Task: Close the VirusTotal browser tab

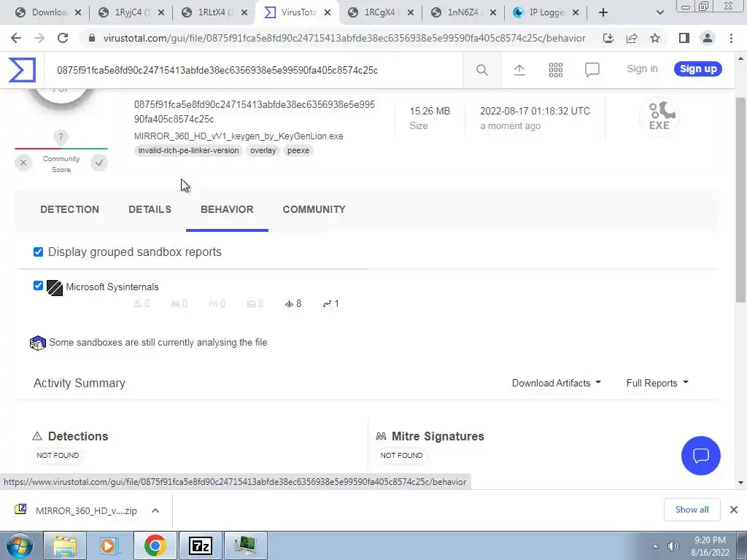Action: coord(328,12)
